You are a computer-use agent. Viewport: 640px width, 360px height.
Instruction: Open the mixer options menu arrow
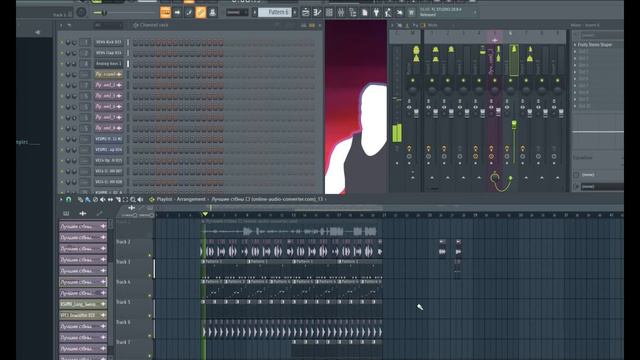pos(392,25)
